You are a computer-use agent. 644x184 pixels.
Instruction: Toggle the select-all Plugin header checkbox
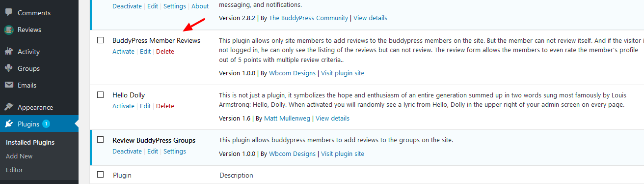click(x=101, y=175)
